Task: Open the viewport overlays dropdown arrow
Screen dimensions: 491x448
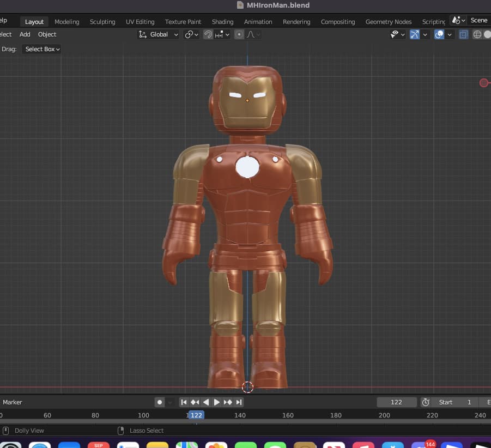Action: pos(450,34)
